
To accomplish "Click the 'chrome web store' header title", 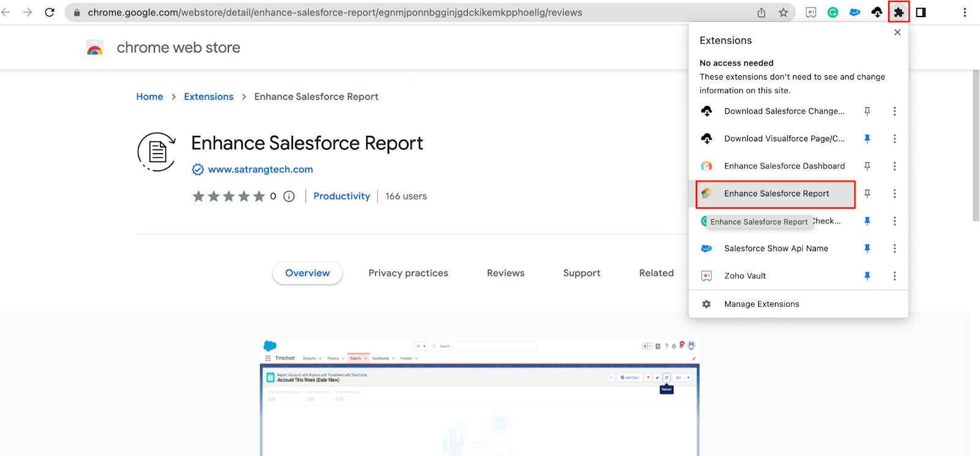I will (x=178, y=48).
